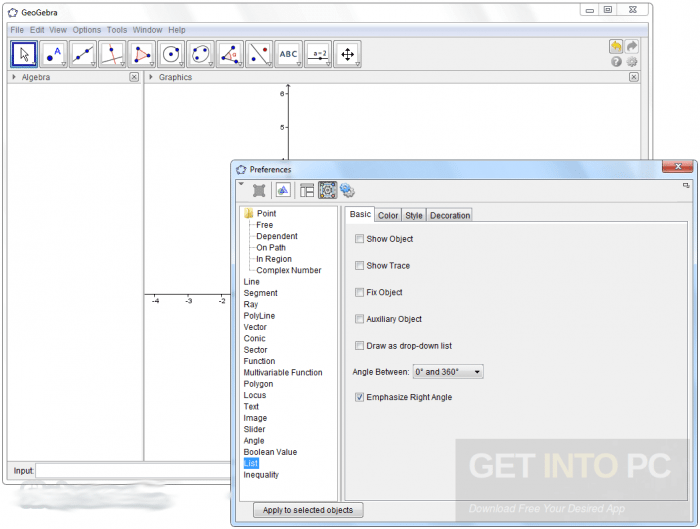Select the Polygon tool
Viewport: 700px width, 529px height.
142,54
